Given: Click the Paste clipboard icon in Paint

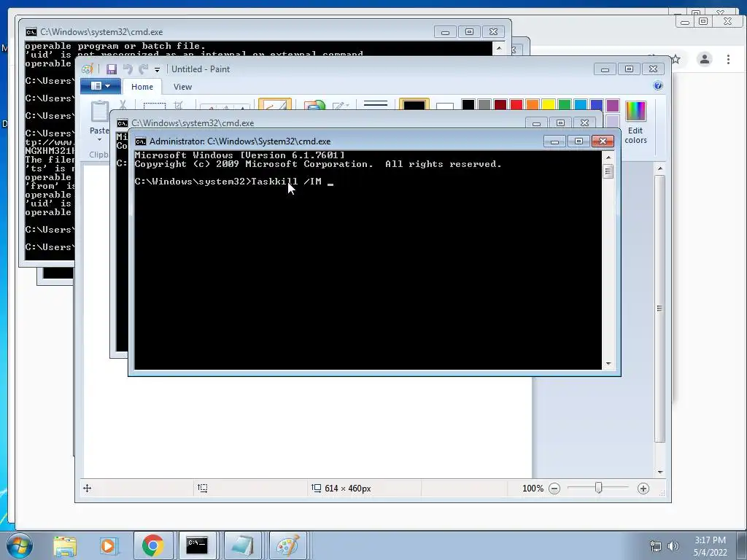Looking at the screenshot, I should tap(99, 112).
